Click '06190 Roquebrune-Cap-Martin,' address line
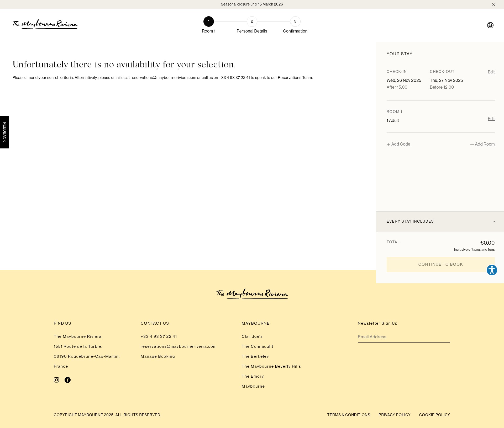 (x=87, y=356)
